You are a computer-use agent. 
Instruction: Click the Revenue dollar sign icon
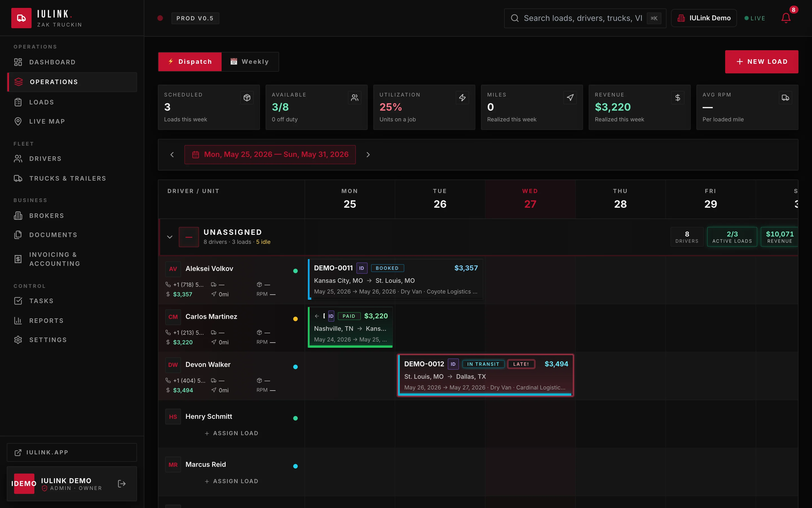678,98
